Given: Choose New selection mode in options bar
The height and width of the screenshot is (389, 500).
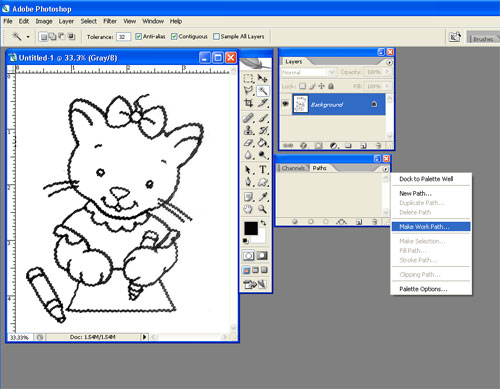Looking at the screenshot, I should tap(43, 37).
